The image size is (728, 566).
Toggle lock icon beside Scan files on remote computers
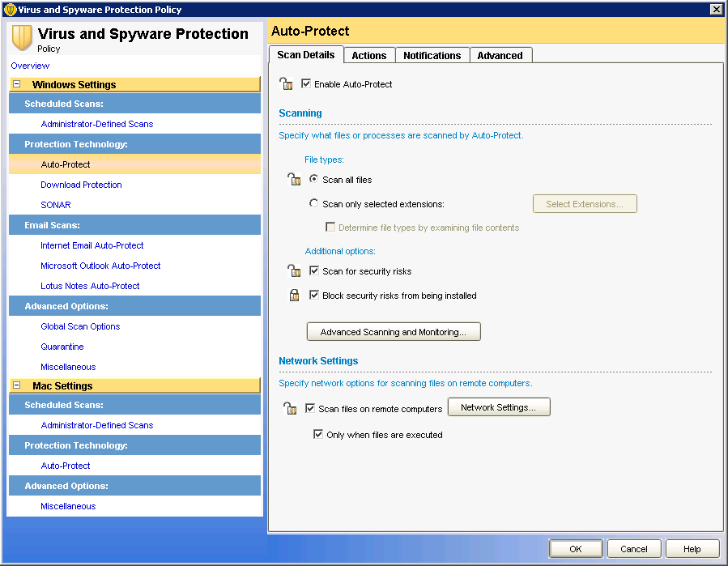point(290,409)
